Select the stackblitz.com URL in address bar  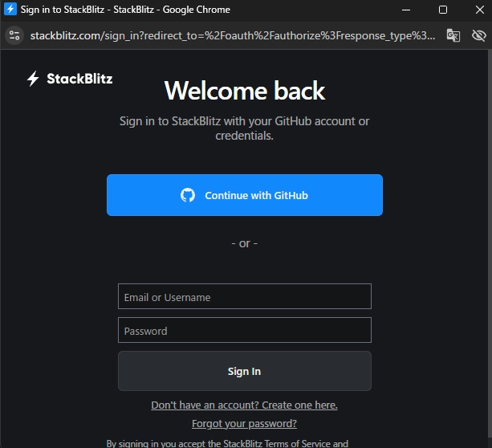click(233, 35)
